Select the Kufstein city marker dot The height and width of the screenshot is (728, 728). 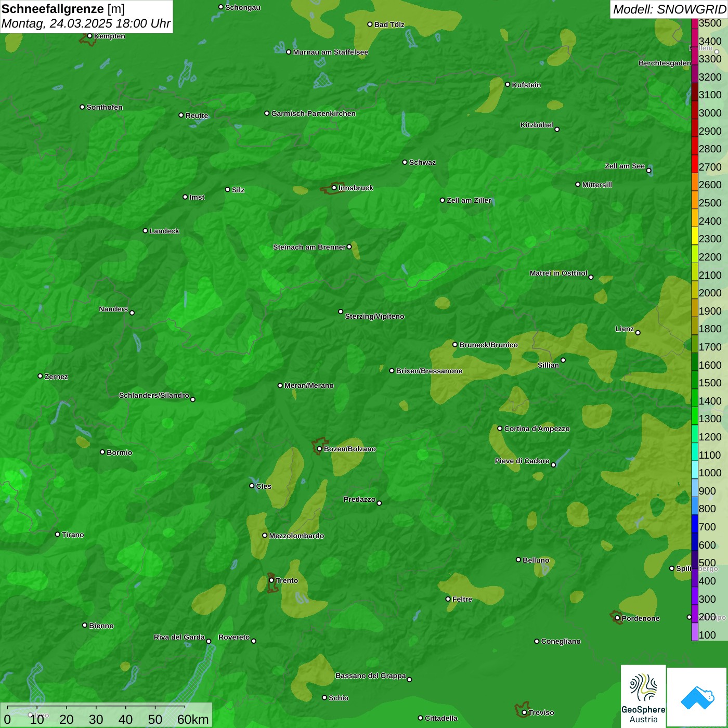[x=508, y=84]
